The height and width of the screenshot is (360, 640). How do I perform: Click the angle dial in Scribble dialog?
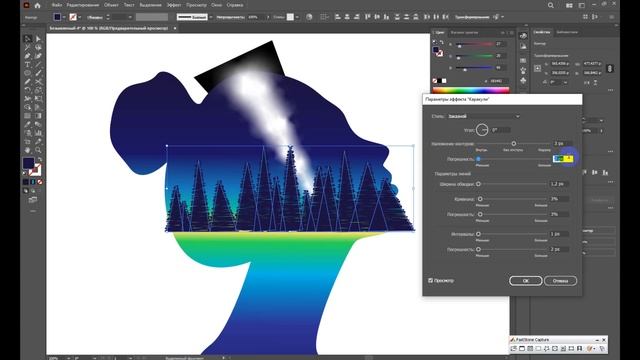[482, 130]
